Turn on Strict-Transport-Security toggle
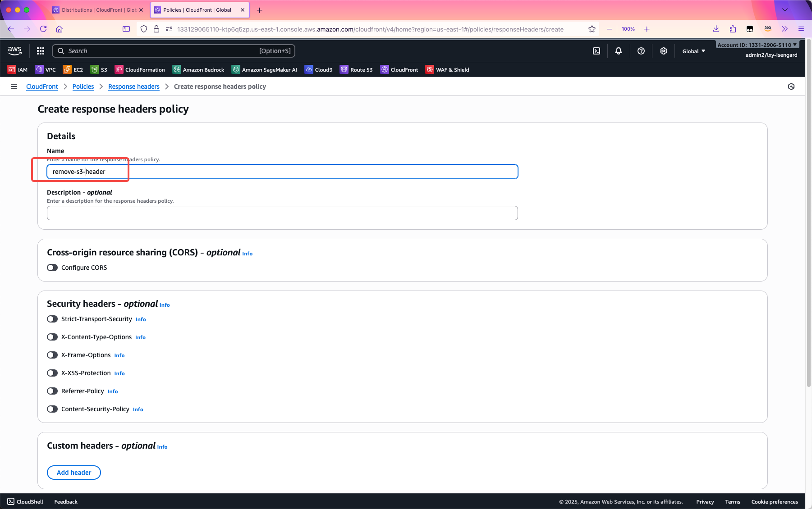The image size is (812, 509). point(52,319)
